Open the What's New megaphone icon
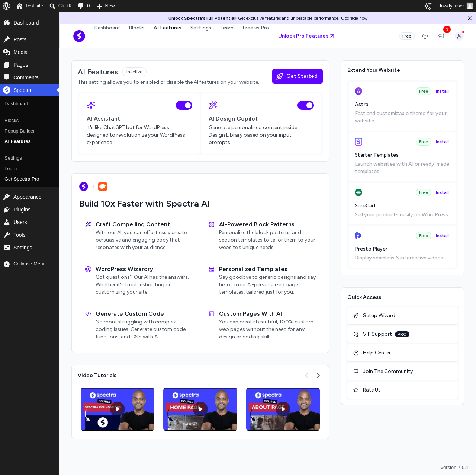476x475 pixels. pyautogui.click(x=441, y=36)
